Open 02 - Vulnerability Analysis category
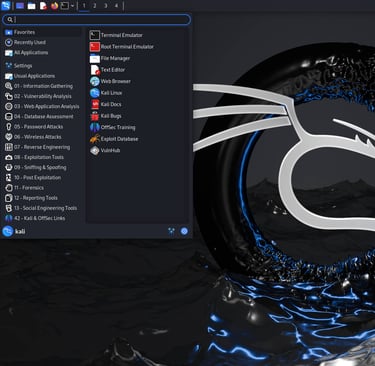Screen dimensions: 375x366 pyautogui.click(x=43, y=96)
